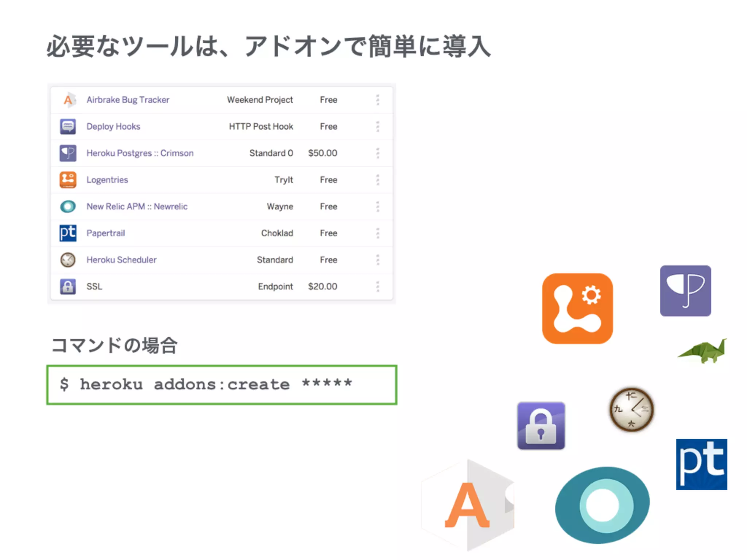Click the Deploy Hooks list icon
Viewport: 747px width, 560px height.
point(68,127)
